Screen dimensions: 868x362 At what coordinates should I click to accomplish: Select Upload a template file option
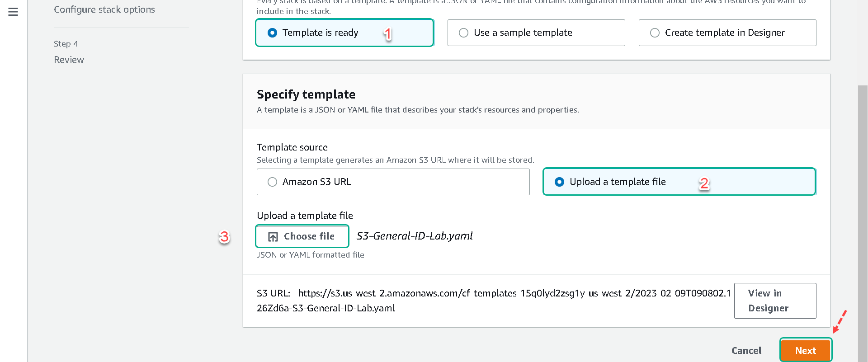click(x=679, y=182)
